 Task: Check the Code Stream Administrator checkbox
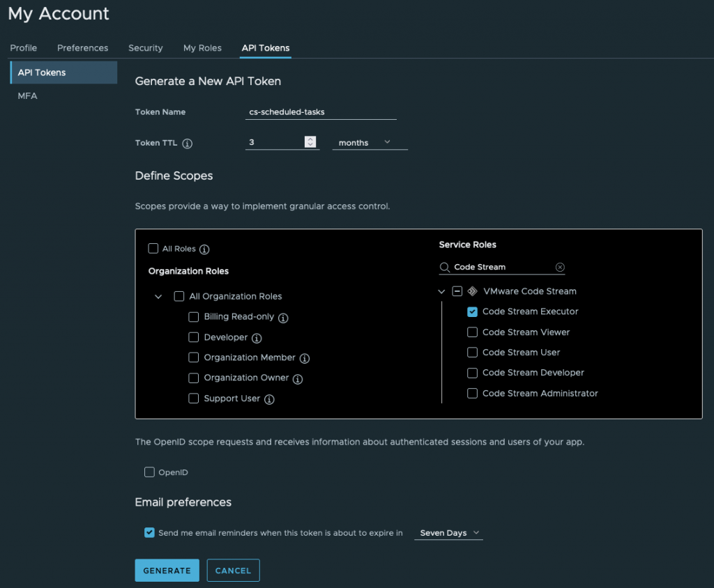tap(472, 393)
